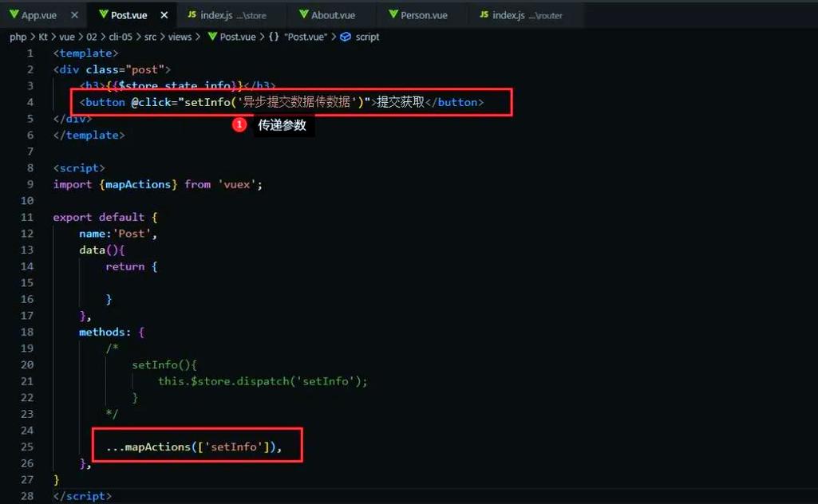Viewport: 818px width, 504px height.
Task: Click the JS icon on store index.js tab
Action: click(x=192, y=14)
